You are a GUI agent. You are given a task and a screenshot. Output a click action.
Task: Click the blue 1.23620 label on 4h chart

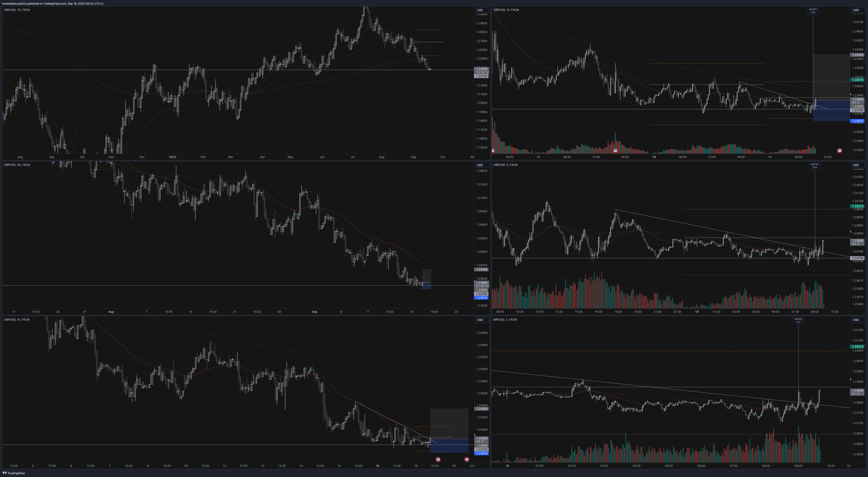click(x=481, y=298)
